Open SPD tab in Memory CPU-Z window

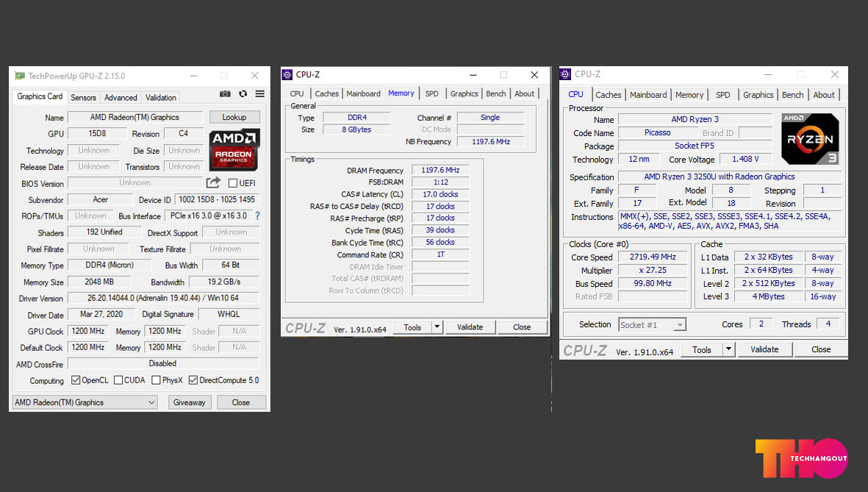pyautogui.click(x=431, y=93)
